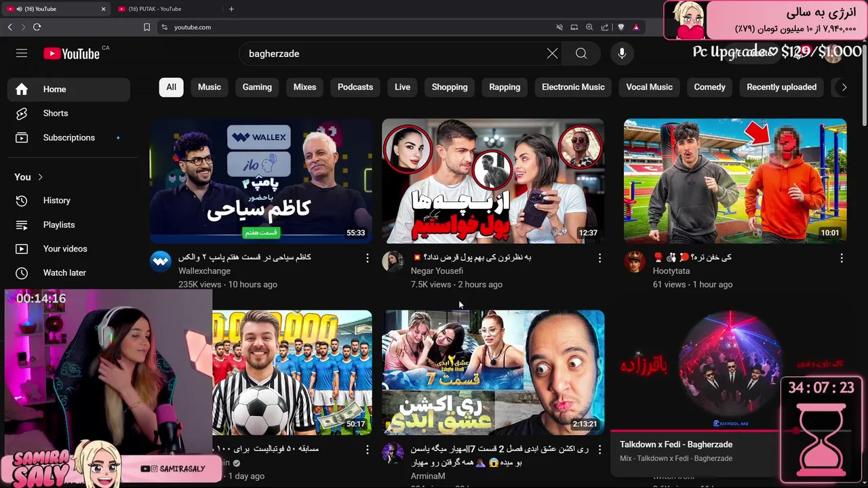Open Playlists from the sidebar
Viewport: 868px width, 488px height.
click(x=68, y=224)
